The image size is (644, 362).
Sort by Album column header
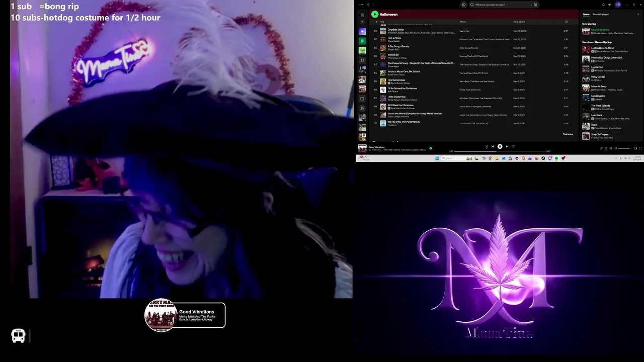pyautogui.click(x=462, y=22)
